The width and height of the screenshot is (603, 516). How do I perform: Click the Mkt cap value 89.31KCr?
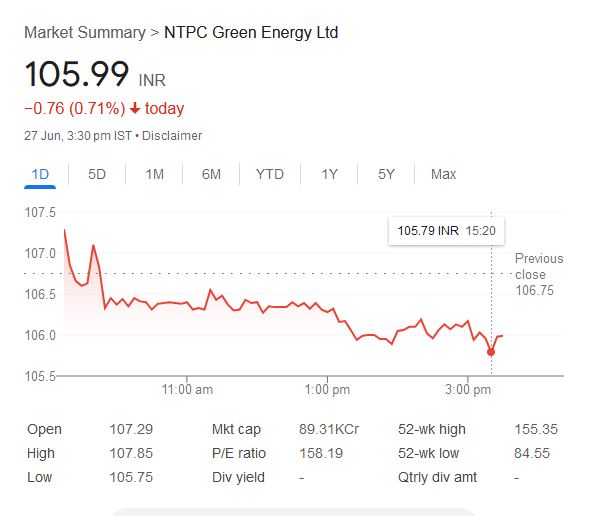(328, 429)
